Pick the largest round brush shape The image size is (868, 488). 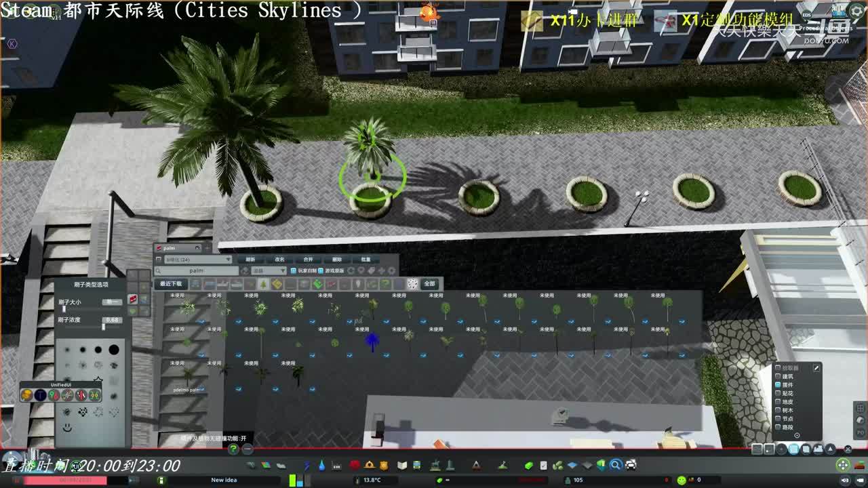point(113,350)
